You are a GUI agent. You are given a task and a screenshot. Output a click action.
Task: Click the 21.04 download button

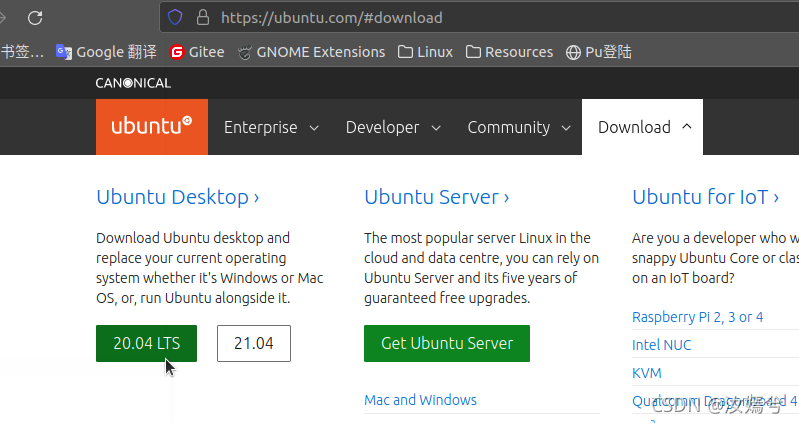(x=254, y=343)
